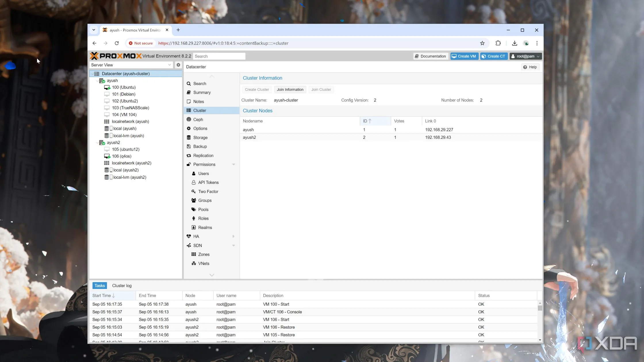Open the browser extensions puzzle icon
This screenshot has height=362, width=644.
click(x=498, y=43)
